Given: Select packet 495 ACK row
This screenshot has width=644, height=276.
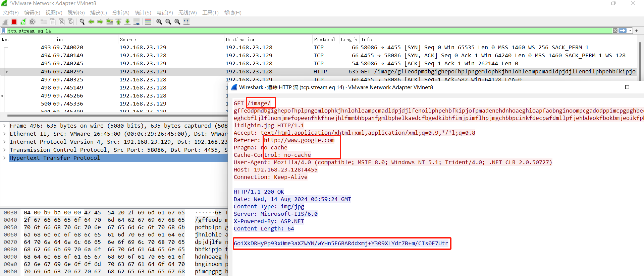Looking at the screenshot, I should point(319,64).
